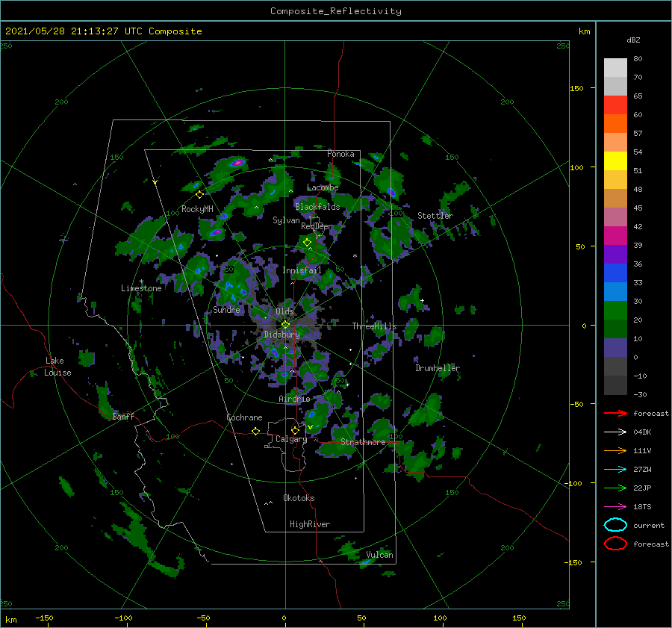The width and height of the screenshot is (672, 628).
Task: Click the bright yellow 51-54 dBZ swatch
Action: [615, 161]
